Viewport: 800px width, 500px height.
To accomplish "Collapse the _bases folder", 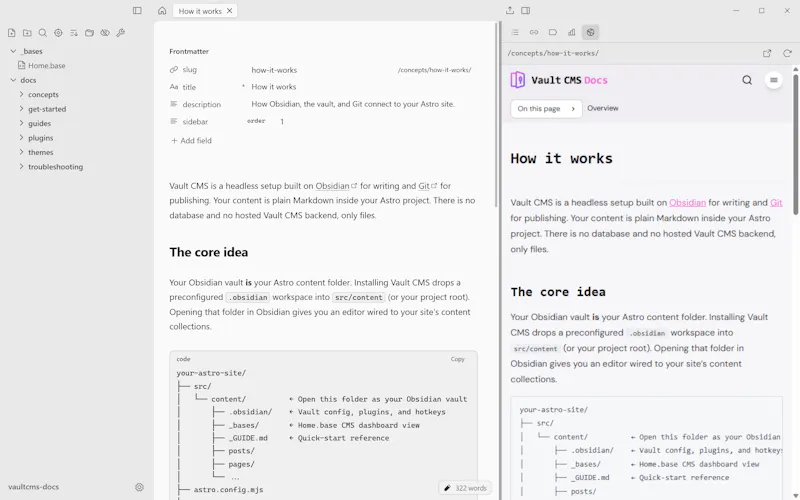I will point(13,51).
